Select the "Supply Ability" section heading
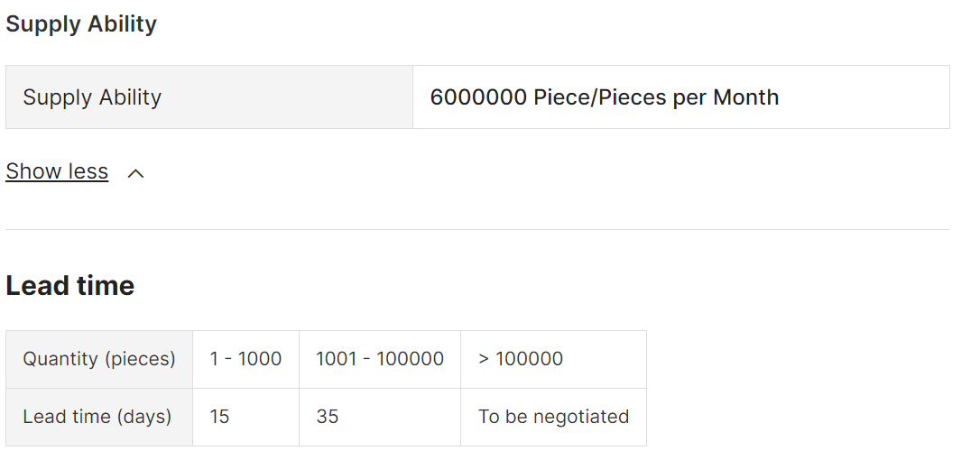This screenshot has width=980, height=460. click(x=81, y=24)
